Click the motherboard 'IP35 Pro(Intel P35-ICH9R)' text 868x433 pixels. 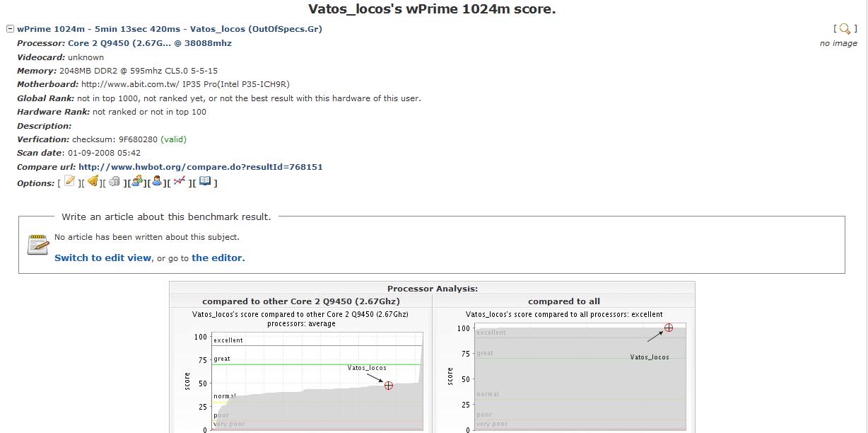[x=236, y=84]
